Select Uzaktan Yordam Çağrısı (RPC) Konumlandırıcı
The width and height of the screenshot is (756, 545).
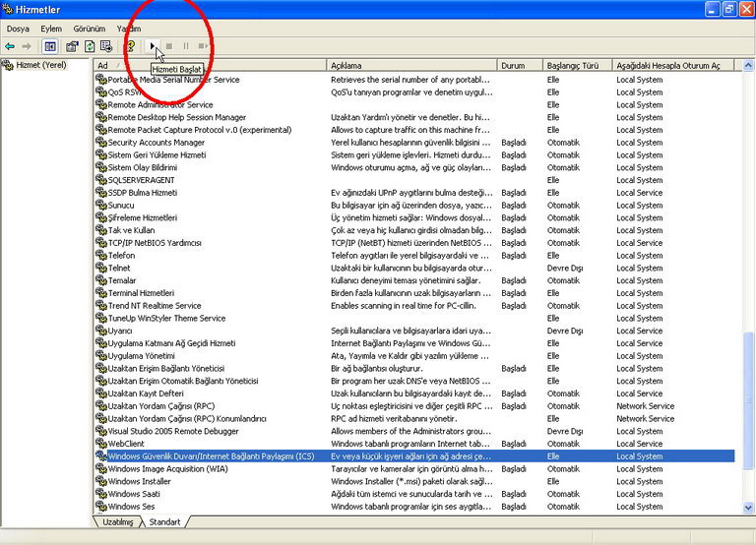[414, 418]
